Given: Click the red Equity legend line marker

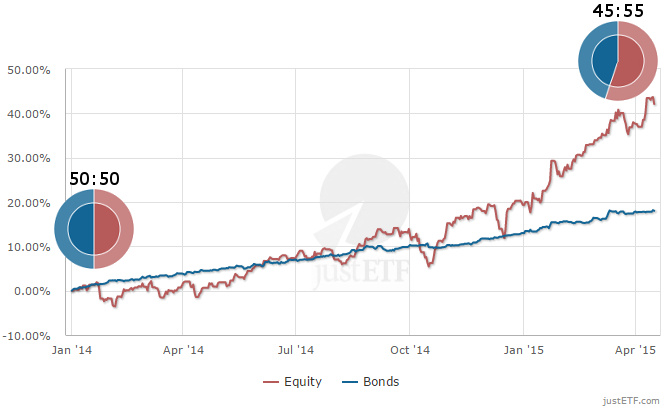Looking at the screenshot, I should point(270,381).
